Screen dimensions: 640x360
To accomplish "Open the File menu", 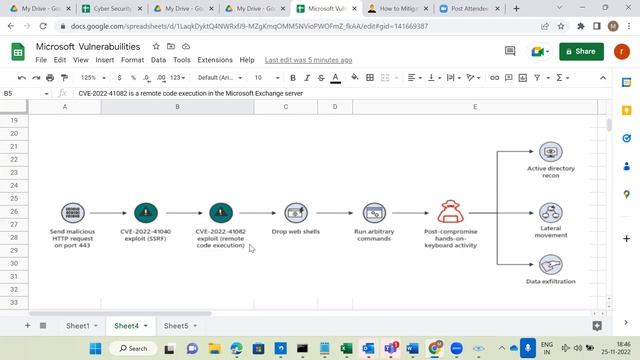I will pos(41,60).
